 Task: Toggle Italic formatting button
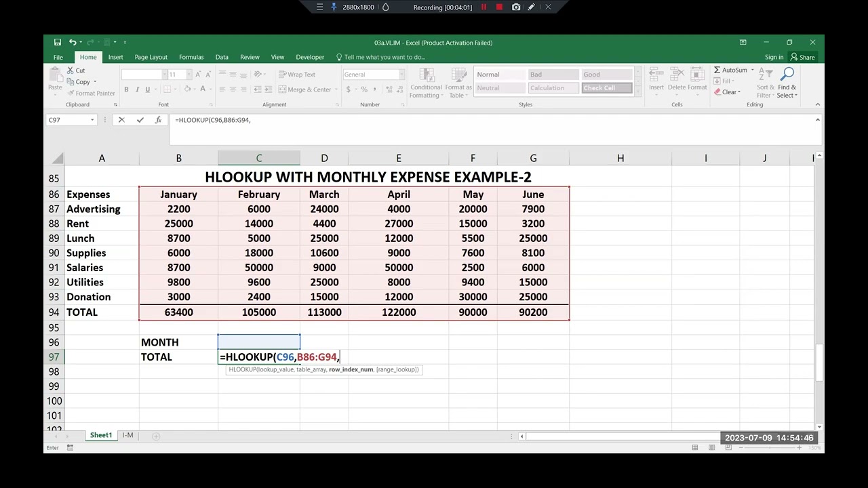[x=137, y=89]
